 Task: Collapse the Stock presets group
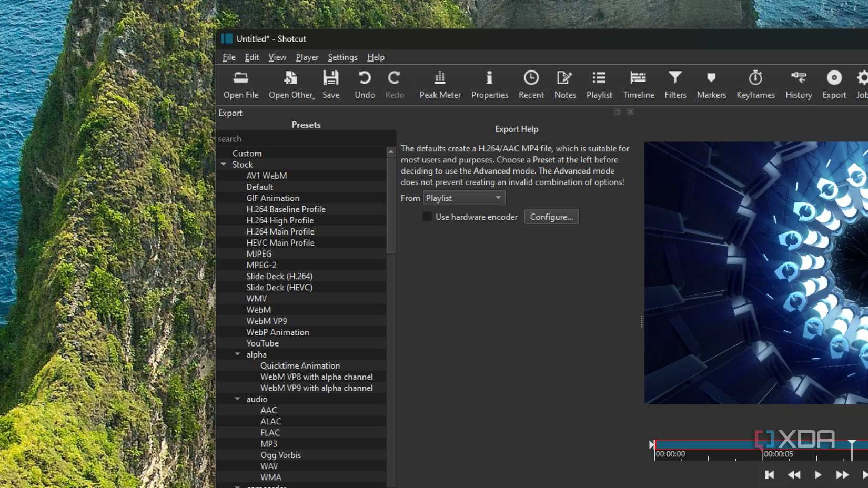(224, 164)
